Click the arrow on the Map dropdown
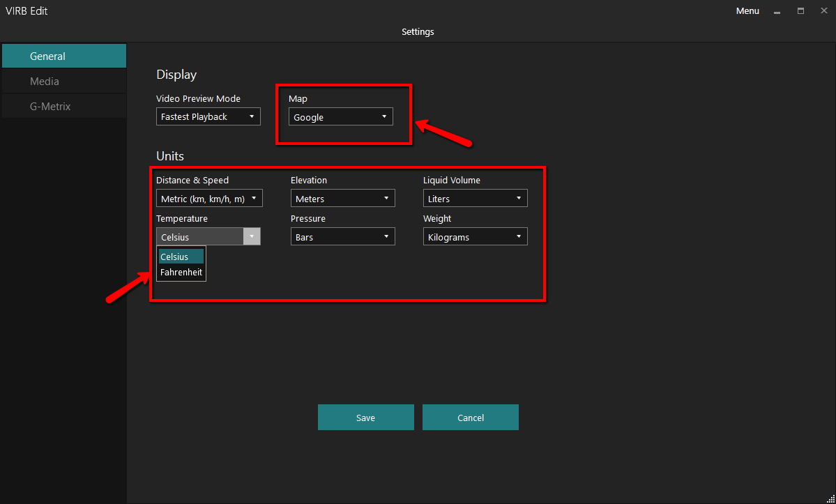 384,117
